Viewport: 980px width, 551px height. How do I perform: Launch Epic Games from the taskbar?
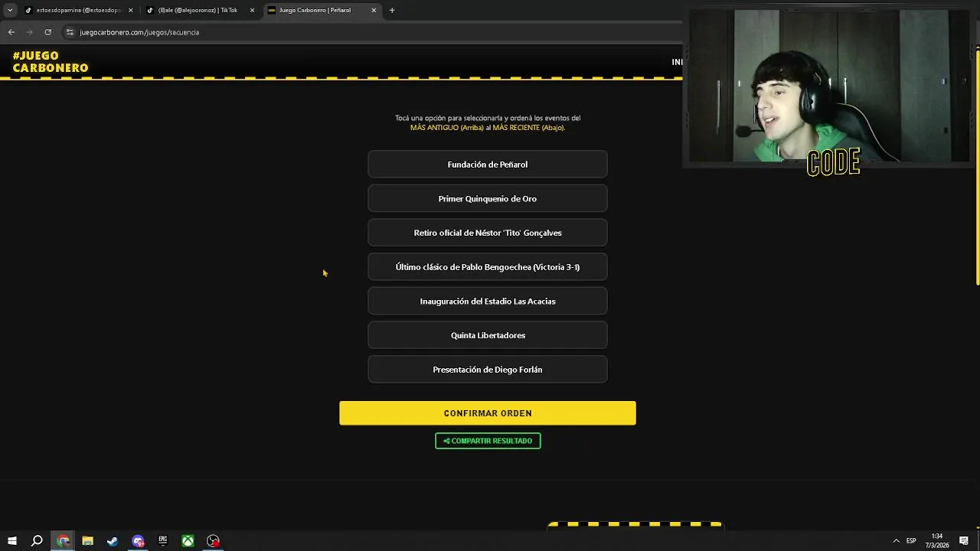click(162, 541)
